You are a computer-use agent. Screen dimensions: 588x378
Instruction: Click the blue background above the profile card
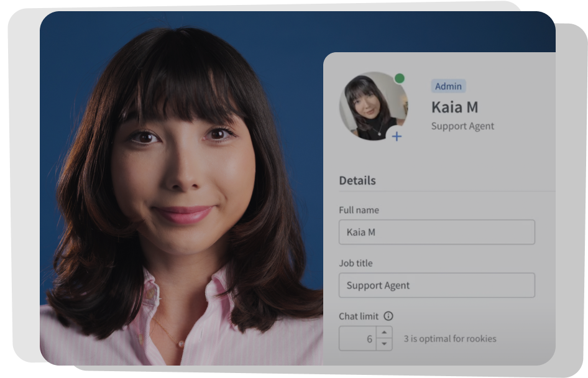click(x=435, y=31)
